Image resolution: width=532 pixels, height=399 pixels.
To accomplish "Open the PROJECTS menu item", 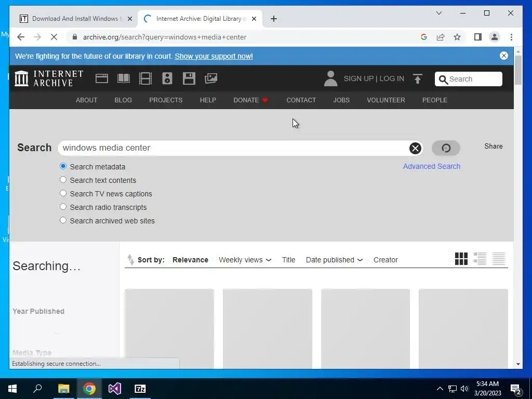I will pos(166,100).
